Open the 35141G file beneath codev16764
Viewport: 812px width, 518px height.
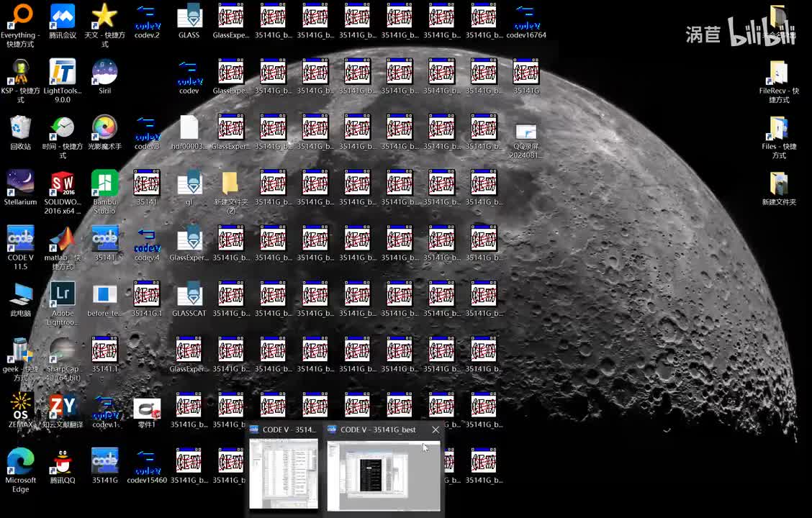[526, 76]
